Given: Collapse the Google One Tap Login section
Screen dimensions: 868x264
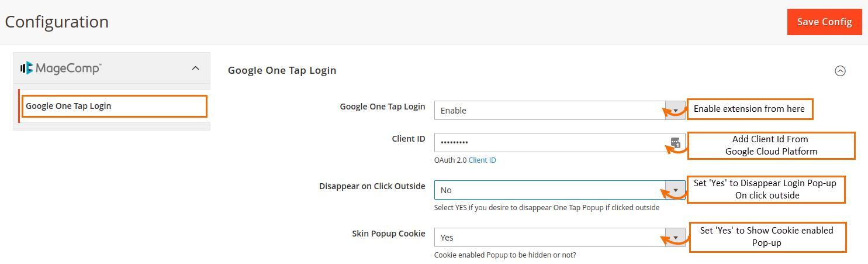Looking at the screenshot, I should 840,71.
